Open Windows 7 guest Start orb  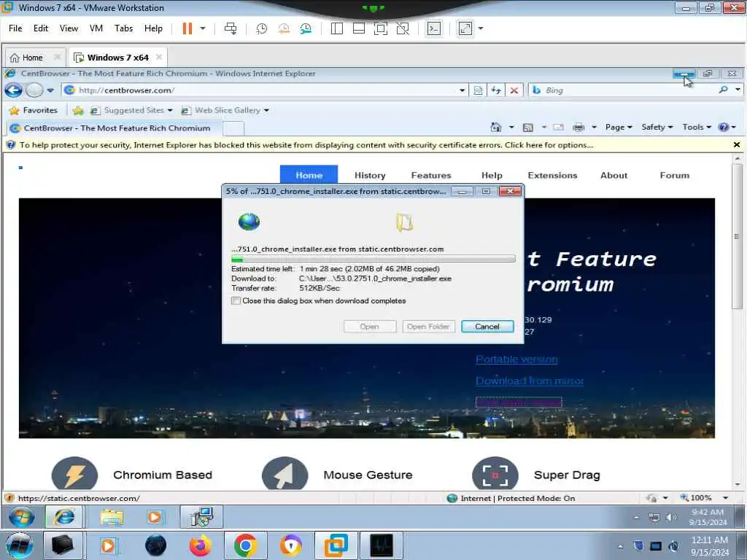pyautogui.click(x=22, y=517)
